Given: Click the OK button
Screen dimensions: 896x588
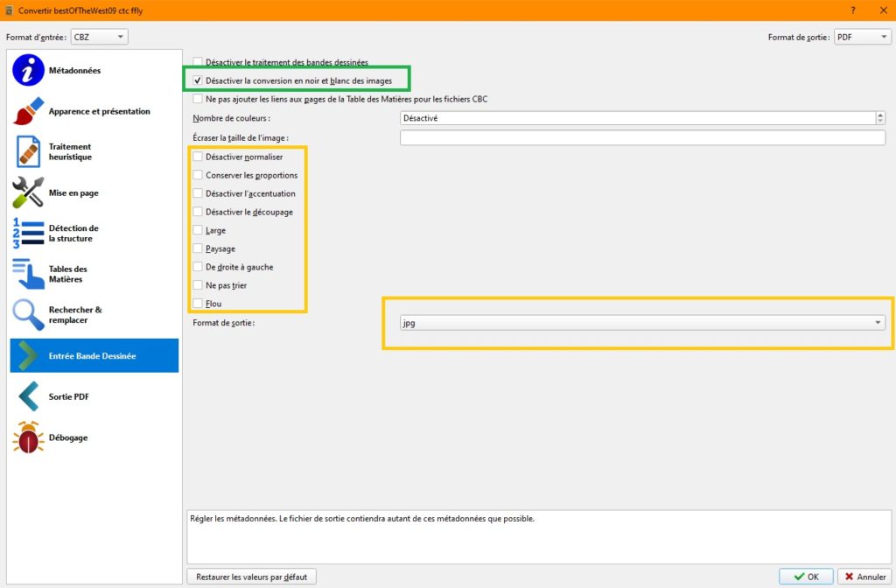Looking at the screenshot, I should click(806, 577).
